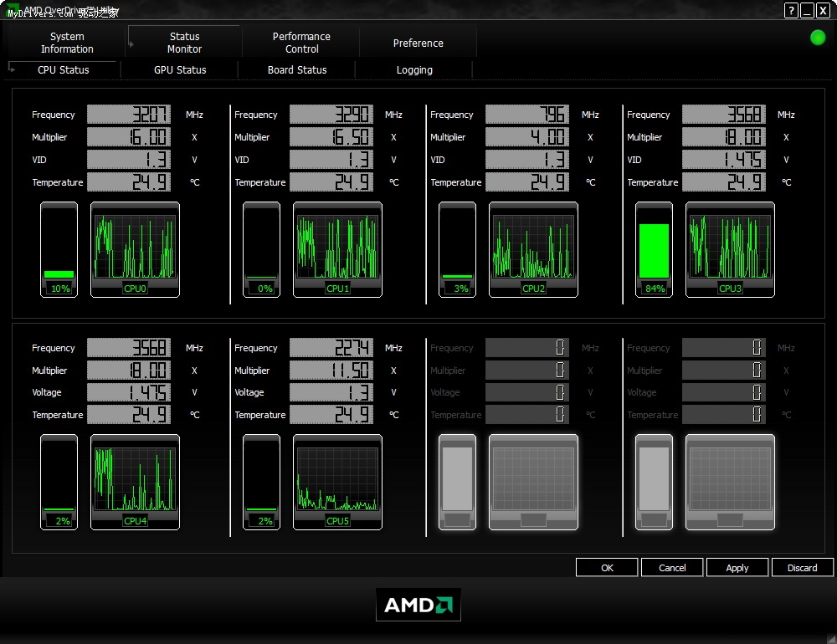
Task: Click the CPU3 multiplier value 18.00
Action: click(x=724, y=136)
